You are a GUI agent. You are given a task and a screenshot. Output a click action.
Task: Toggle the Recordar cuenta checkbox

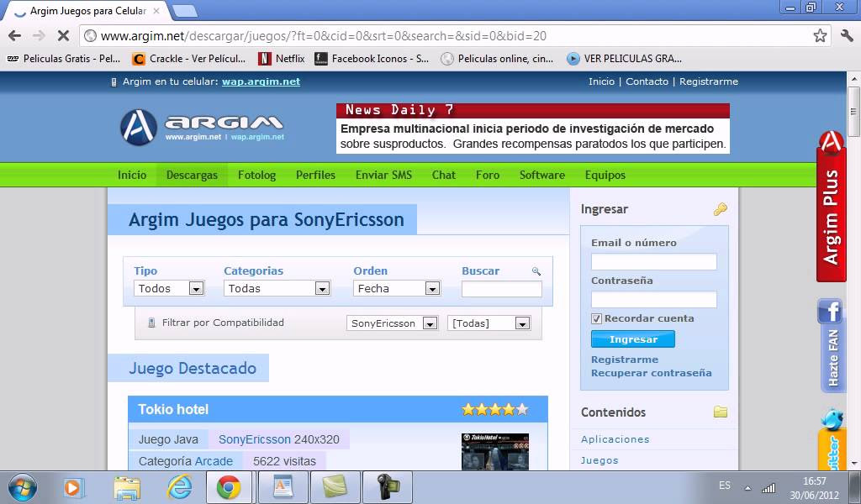coord(596,318)
